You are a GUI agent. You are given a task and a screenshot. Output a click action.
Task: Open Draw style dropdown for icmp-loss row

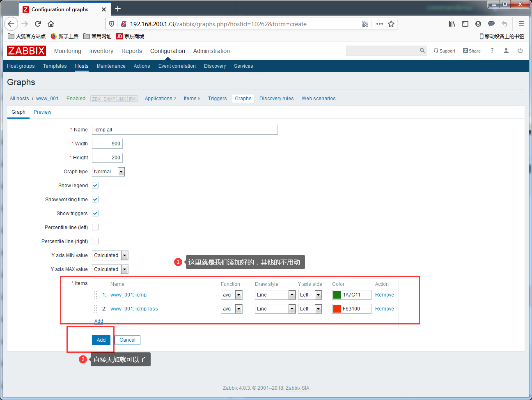click(275, 309)
